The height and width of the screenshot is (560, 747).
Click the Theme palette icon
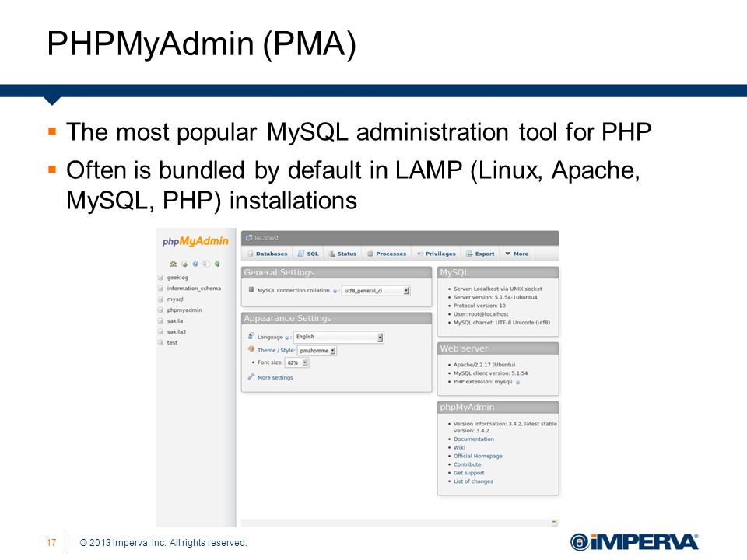tap(251, 349)
